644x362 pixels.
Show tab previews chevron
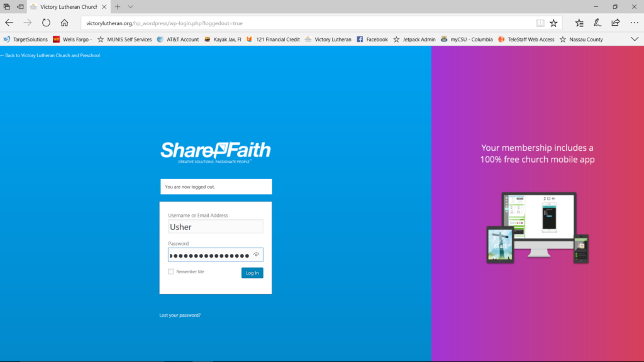coord(131,6)
